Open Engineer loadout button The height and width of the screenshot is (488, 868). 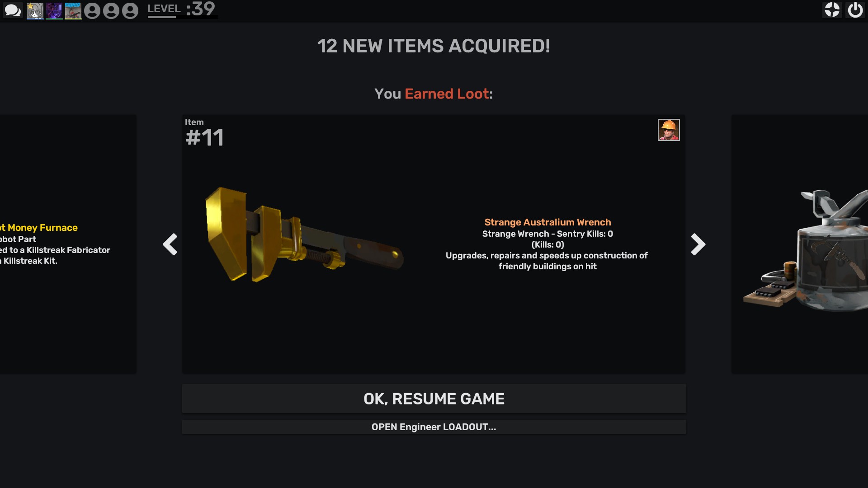point(434,427)
